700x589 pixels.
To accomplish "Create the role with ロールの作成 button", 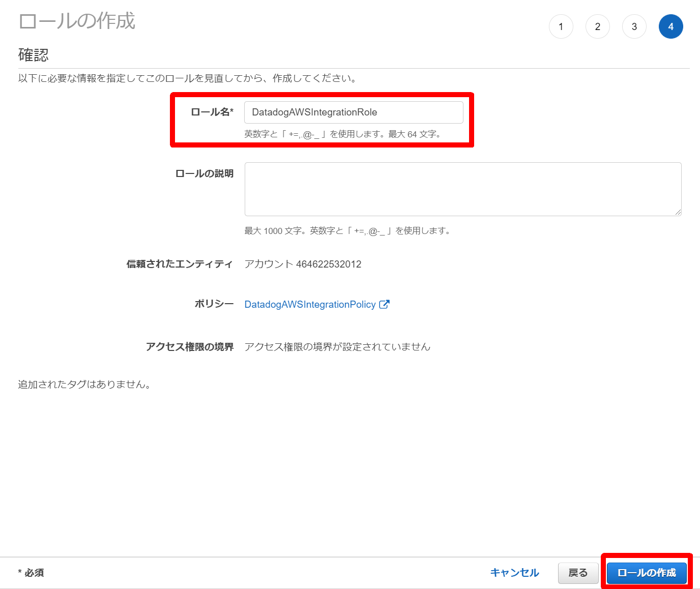I will coord(647,573).
